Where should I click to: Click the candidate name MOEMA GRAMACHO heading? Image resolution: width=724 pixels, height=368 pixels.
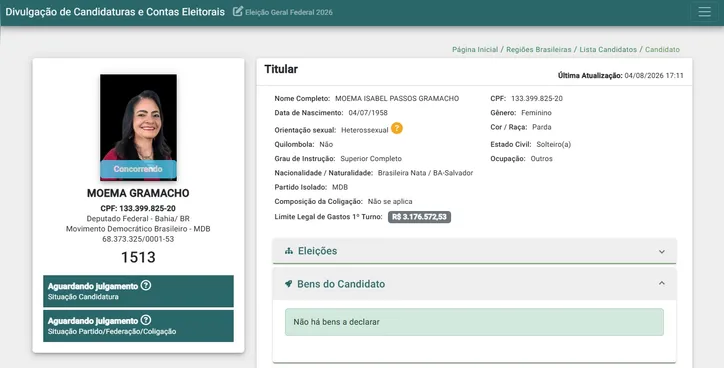click(x=138, y=193)
